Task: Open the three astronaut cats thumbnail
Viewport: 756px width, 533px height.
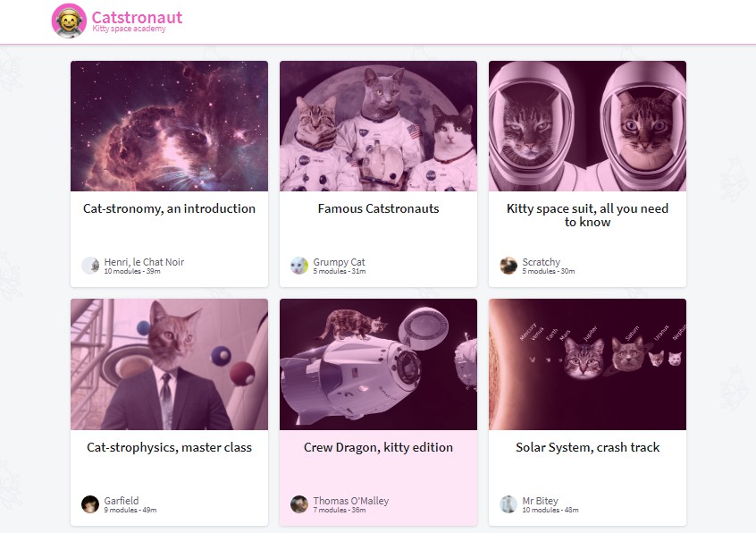Action: click(379, 126)
